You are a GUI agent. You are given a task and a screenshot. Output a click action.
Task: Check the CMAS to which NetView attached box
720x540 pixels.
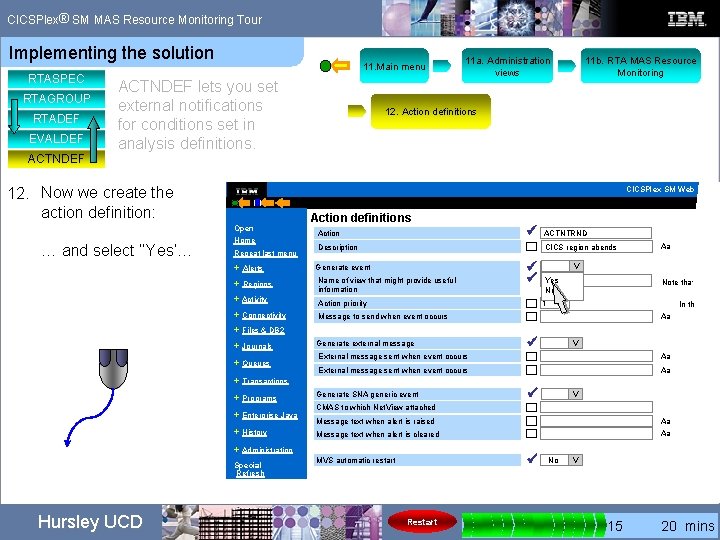(531, 407)
